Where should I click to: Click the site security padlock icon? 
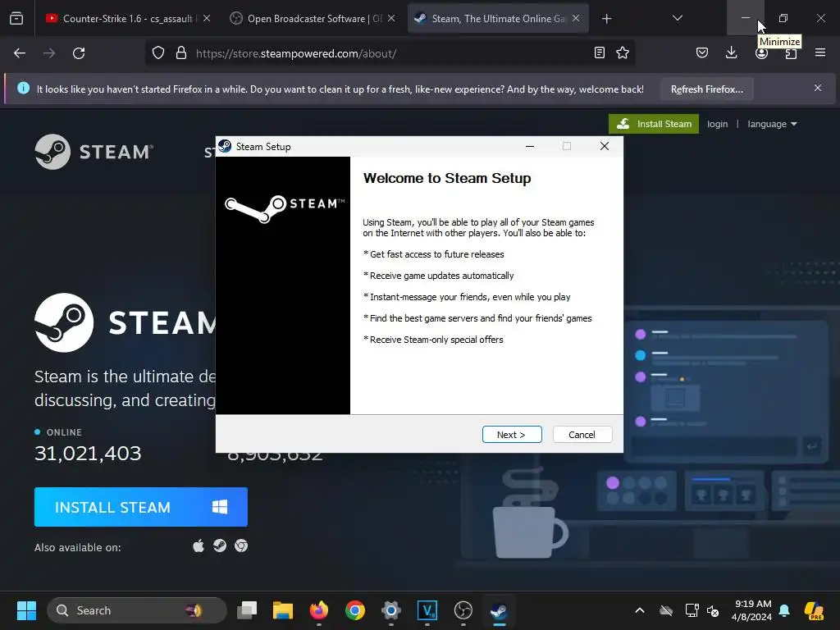(181, 53)
